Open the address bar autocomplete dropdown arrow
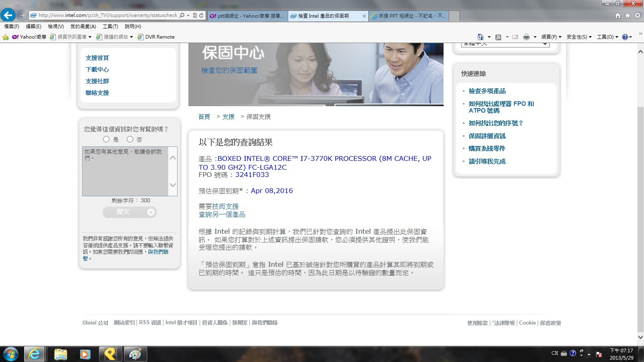Screen dimensions: 644x362 click(188, 15)
